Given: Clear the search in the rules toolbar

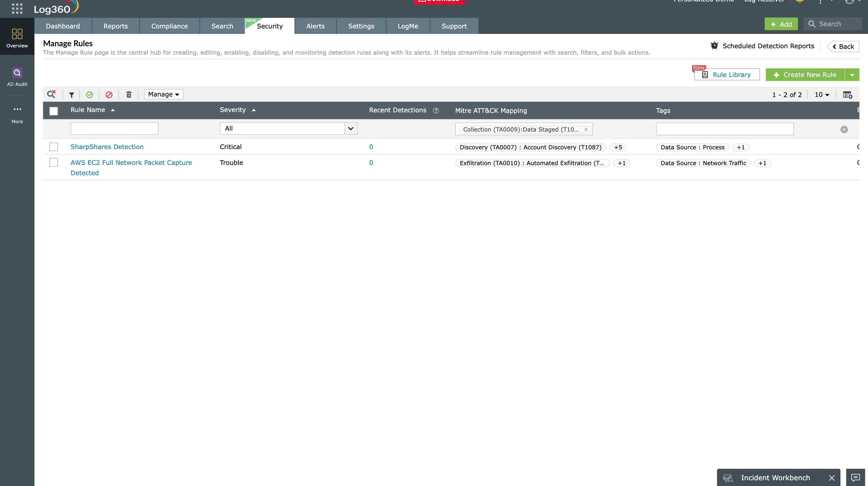Looking at the screenshot, I should pos(52,95).
